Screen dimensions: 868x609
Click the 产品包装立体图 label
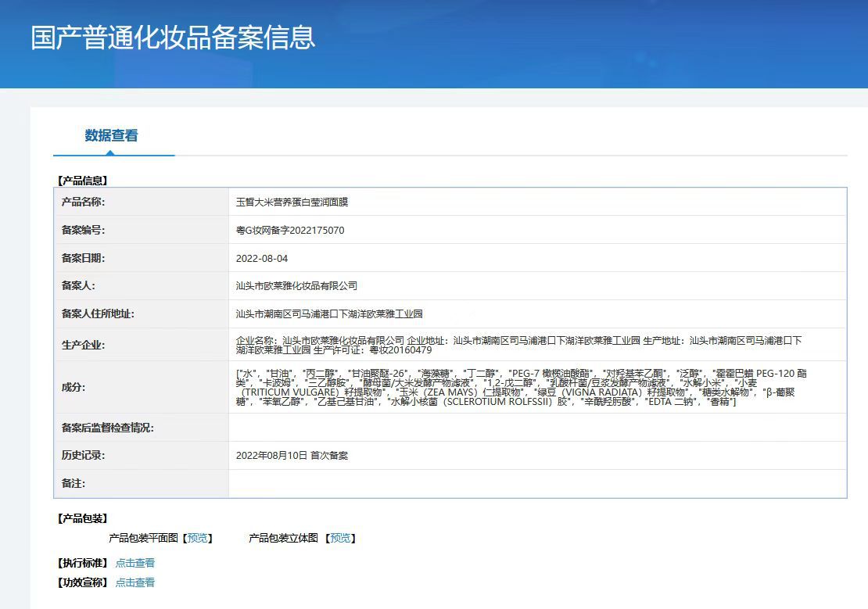(x=283, y=538)
